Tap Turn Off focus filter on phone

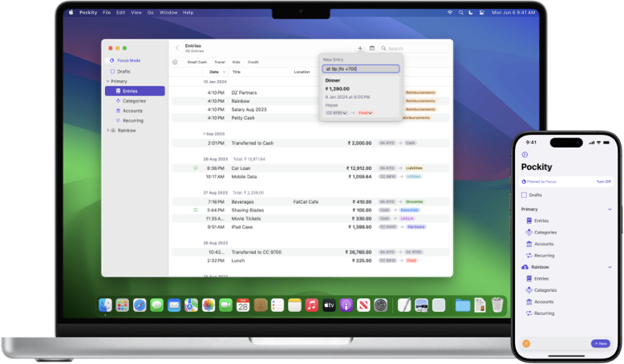click(603, 181)
